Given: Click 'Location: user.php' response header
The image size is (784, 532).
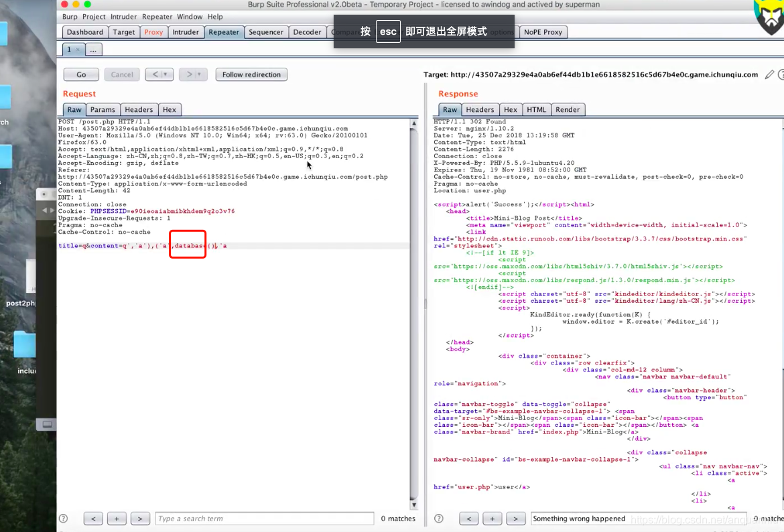Looking at the screenshot, I should click(x=470, y=190).
